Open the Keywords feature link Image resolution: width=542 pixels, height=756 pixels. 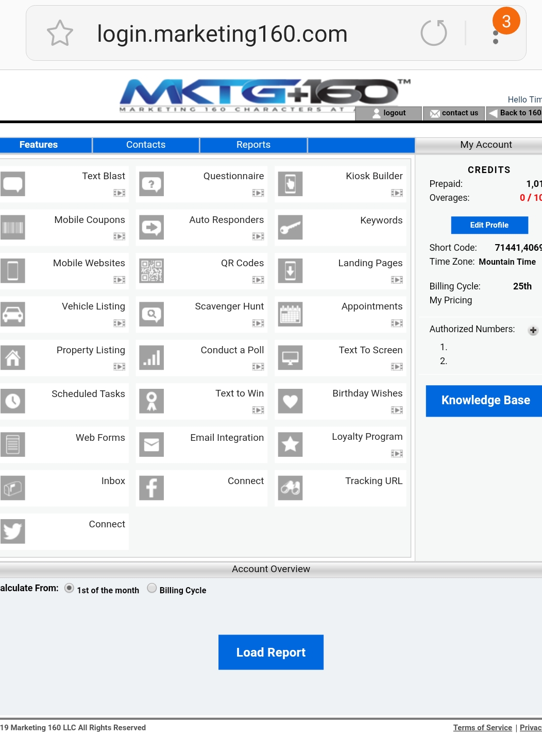pos(381,220)
